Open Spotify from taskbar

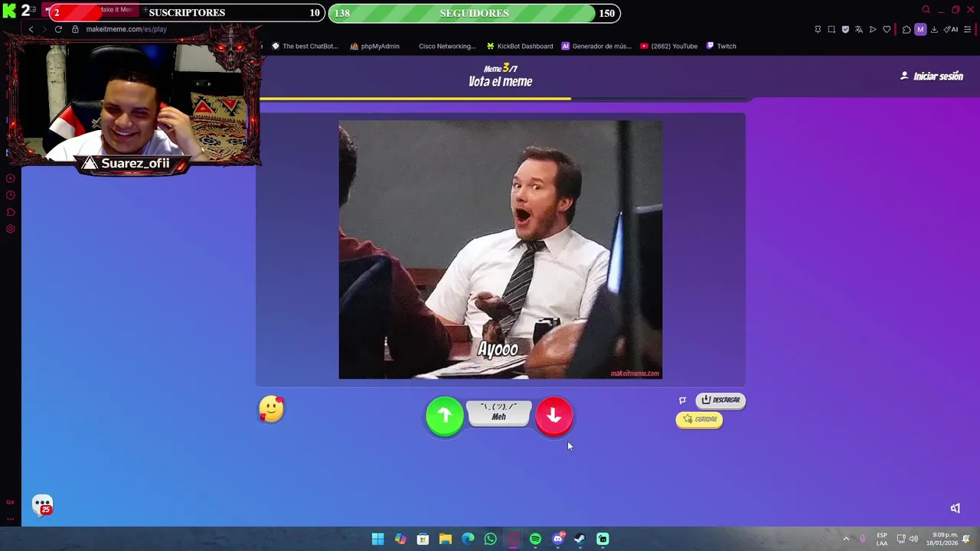pos(535,539)
